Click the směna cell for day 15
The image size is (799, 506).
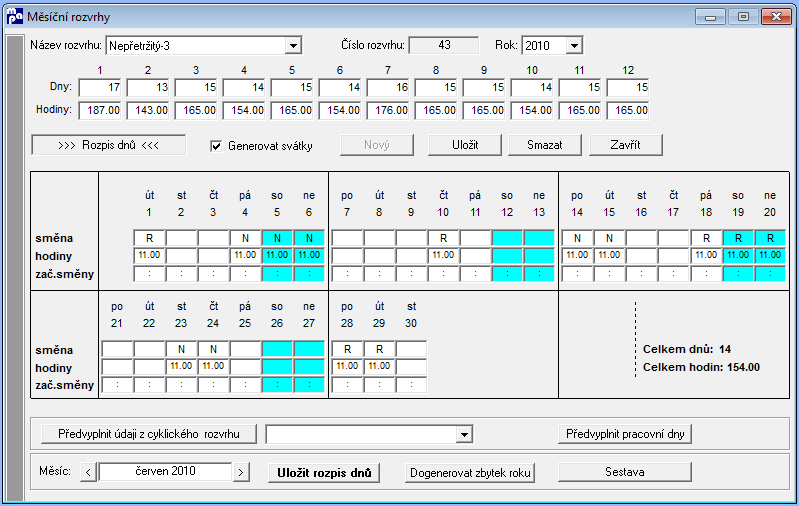(609, 238)
